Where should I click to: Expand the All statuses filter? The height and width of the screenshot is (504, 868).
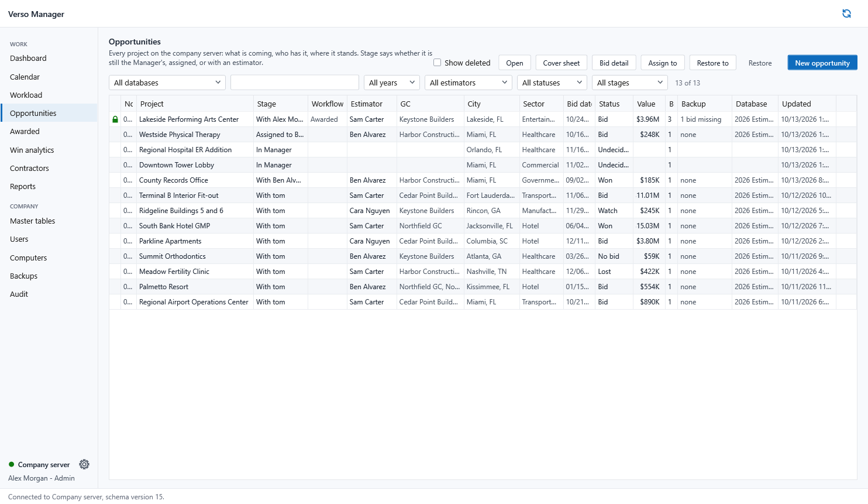[552, 83]
